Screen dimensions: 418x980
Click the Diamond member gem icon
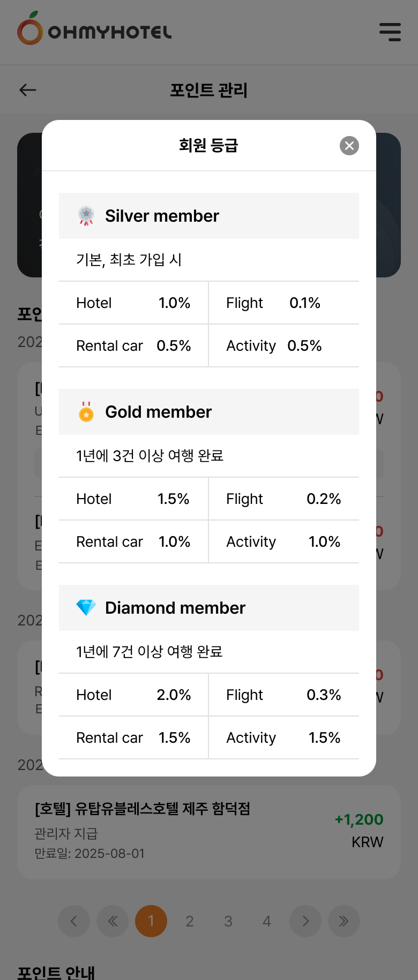[x=86, y=608]
